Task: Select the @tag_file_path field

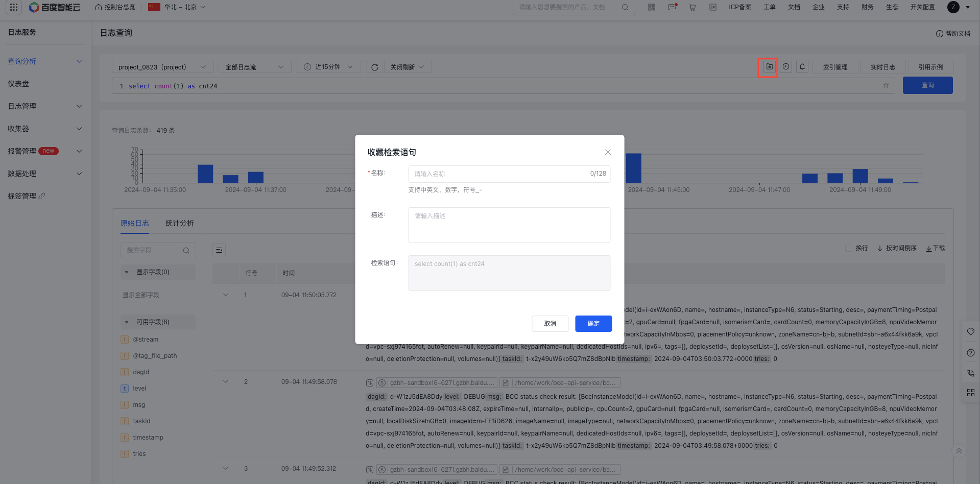Action: pos(155,356)
